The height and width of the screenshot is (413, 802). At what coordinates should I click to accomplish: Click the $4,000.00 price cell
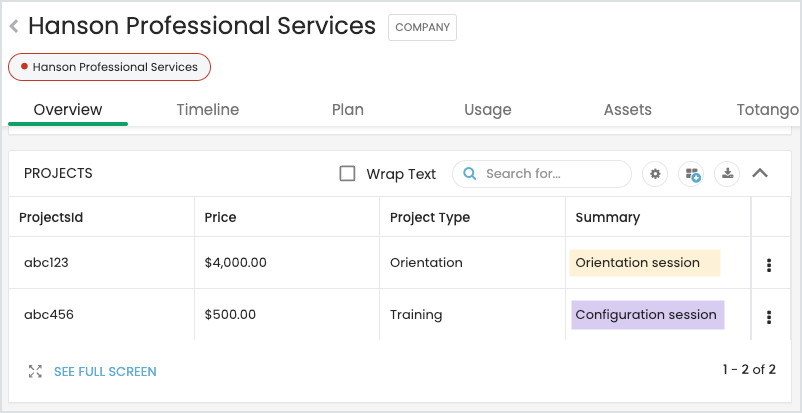(287, 263)
